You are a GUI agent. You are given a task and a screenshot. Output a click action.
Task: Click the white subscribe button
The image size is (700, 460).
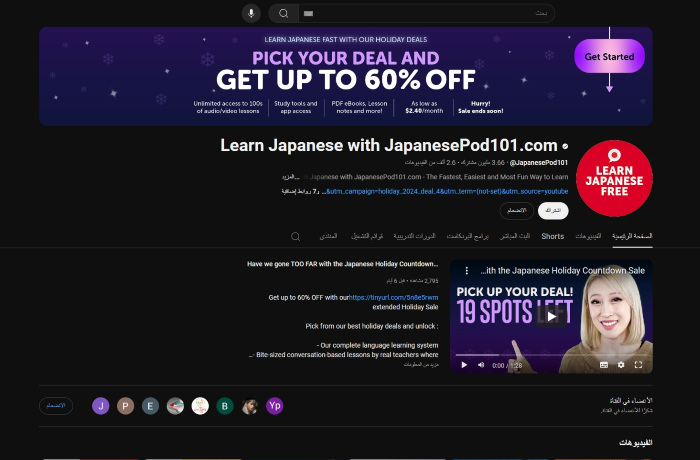pyautogui.click(x=553, y=211)
